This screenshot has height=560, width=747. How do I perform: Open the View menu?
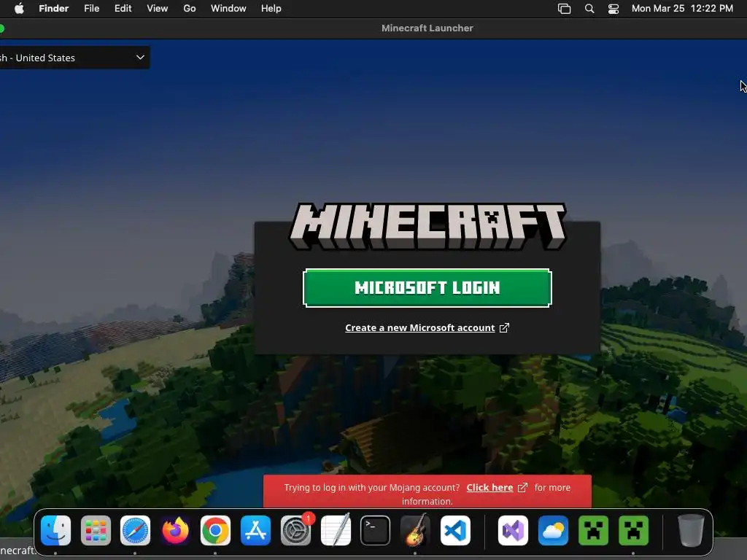pyautogui.click(x=158, y=9)
